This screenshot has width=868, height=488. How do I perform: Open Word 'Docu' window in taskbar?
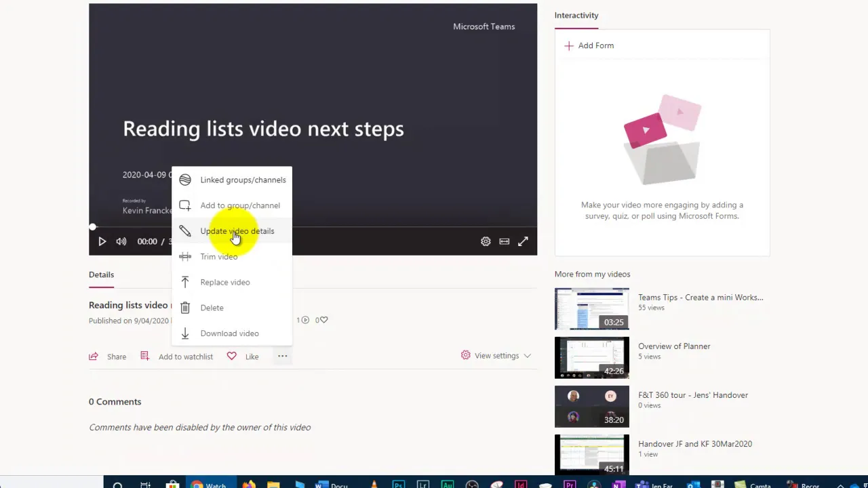pyautogui.click(x=332, y=484)
